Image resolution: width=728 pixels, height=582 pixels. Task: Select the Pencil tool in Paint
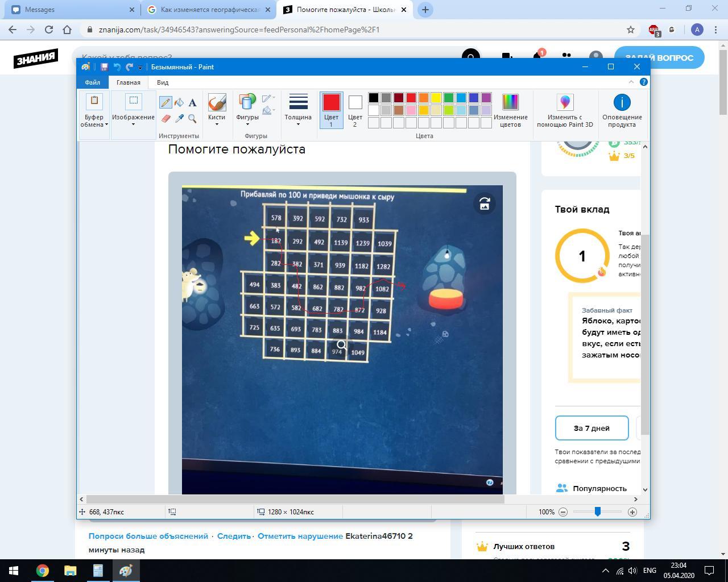(x=166, y=102)
